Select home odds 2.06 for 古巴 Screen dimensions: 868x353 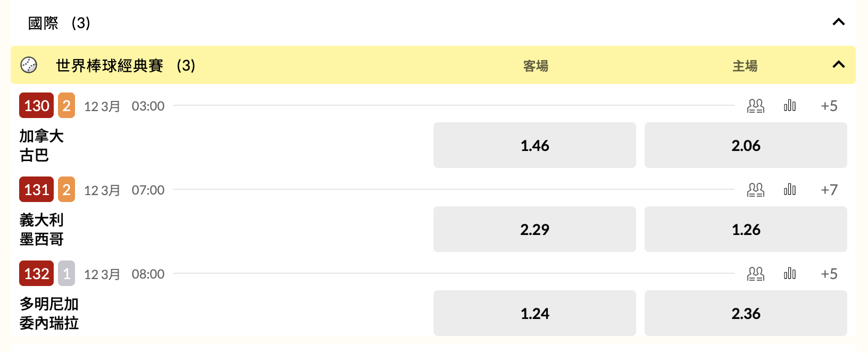click(x=746, y=145)
